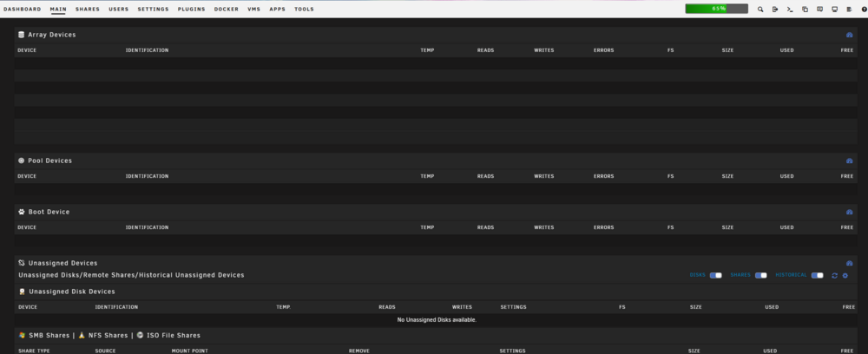Image resolution: width=868 pixels, height=354 pixels.
Task: Click FREE column header in Pool Devices
Action: click(x=847, y=176)
